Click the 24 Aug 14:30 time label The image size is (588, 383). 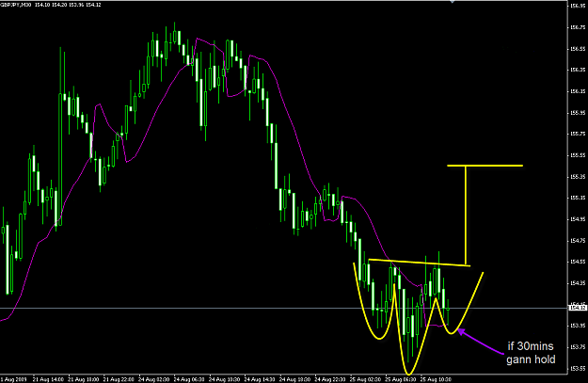point(260,379)
